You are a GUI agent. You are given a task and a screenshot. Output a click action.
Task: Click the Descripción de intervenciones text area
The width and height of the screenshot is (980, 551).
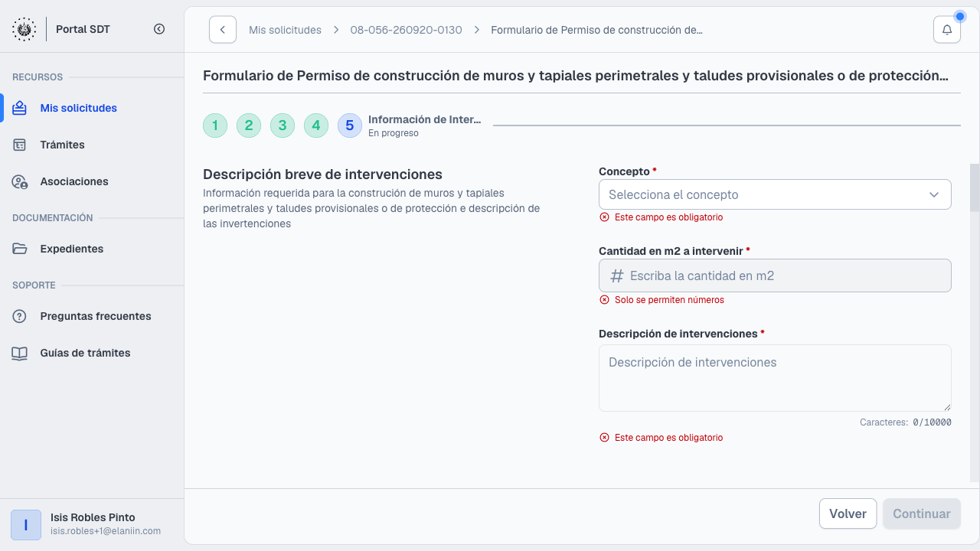(x=775, y=378)
